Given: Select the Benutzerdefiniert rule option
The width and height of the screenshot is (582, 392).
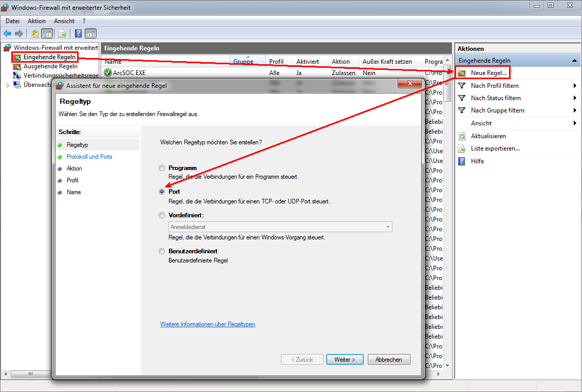Looking at the screenshot, I should pyautogui.click(x=162, y=251).
